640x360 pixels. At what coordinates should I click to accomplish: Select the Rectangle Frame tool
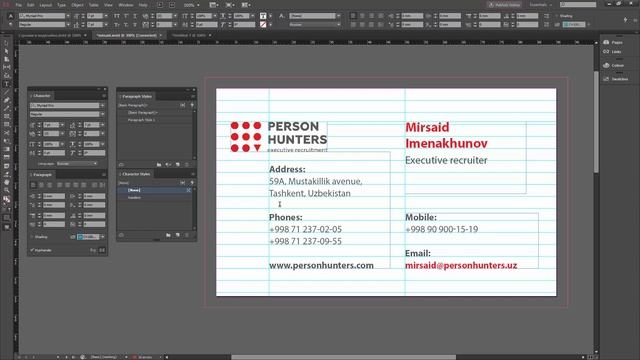(6, 117)
